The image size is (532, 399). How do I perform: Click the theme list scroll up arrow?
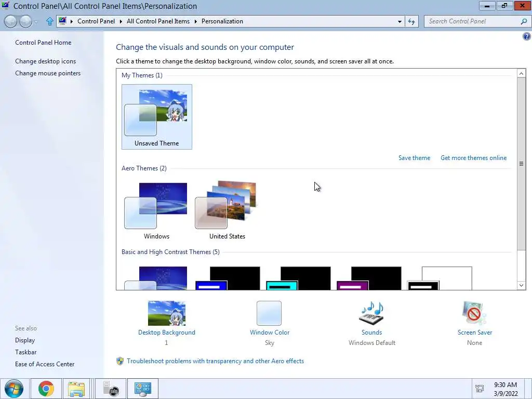[522, 73]
